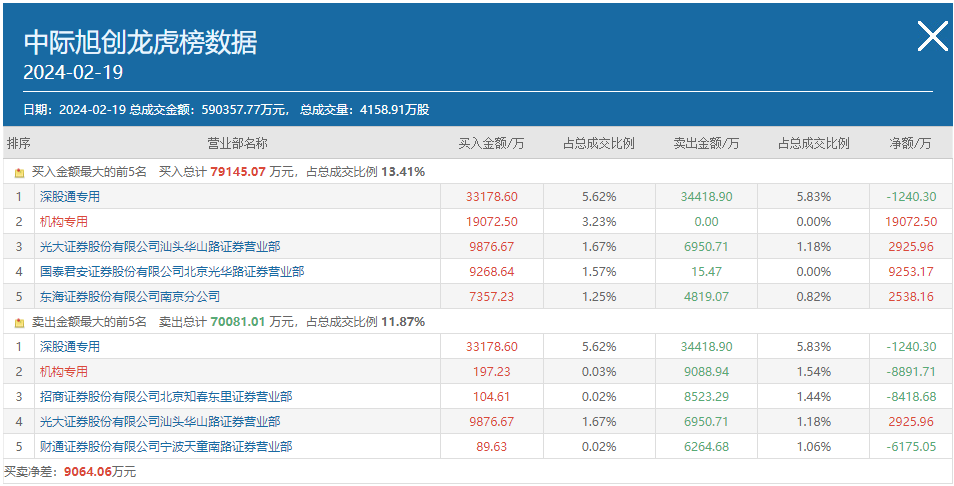Click buy amount 89.63 for 财通证券
954x486 pixels.
pyautogui.click(x=492, y=446)
